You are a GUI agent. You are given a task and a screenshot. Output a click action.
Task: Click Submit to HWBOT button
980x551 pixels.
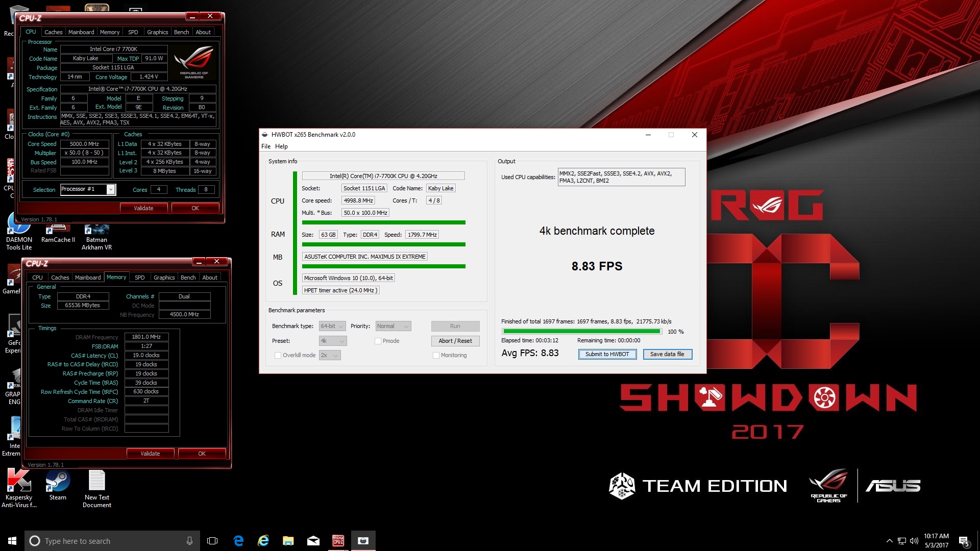point(607,354)
